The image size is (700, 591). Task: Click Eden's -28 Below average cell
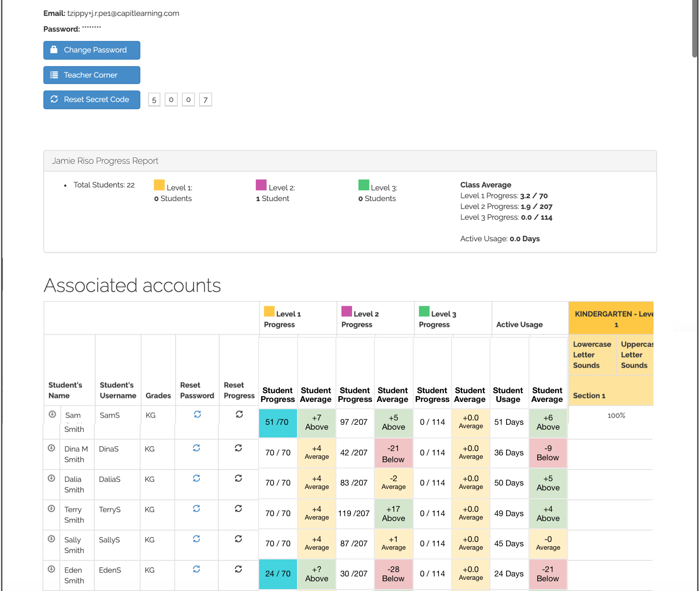(393, 574)
